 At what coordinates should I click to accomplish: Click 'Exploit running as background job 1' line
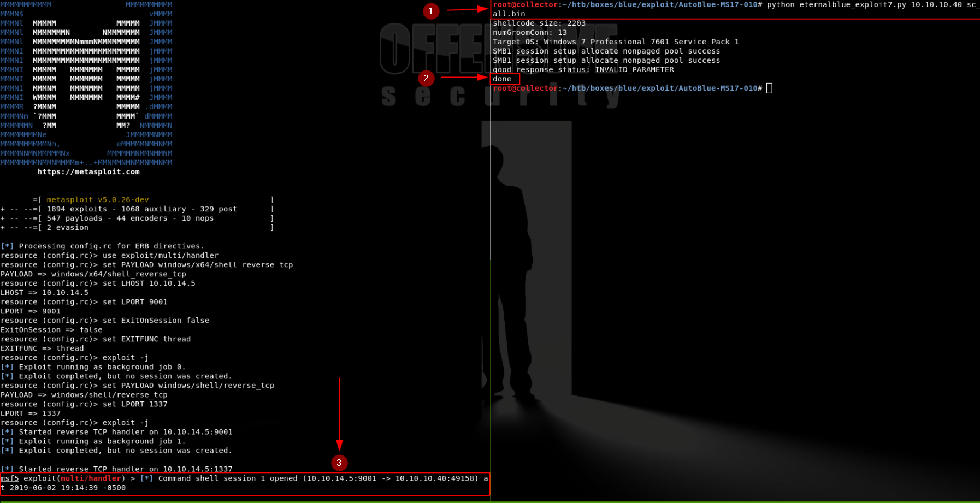point(93,441)
